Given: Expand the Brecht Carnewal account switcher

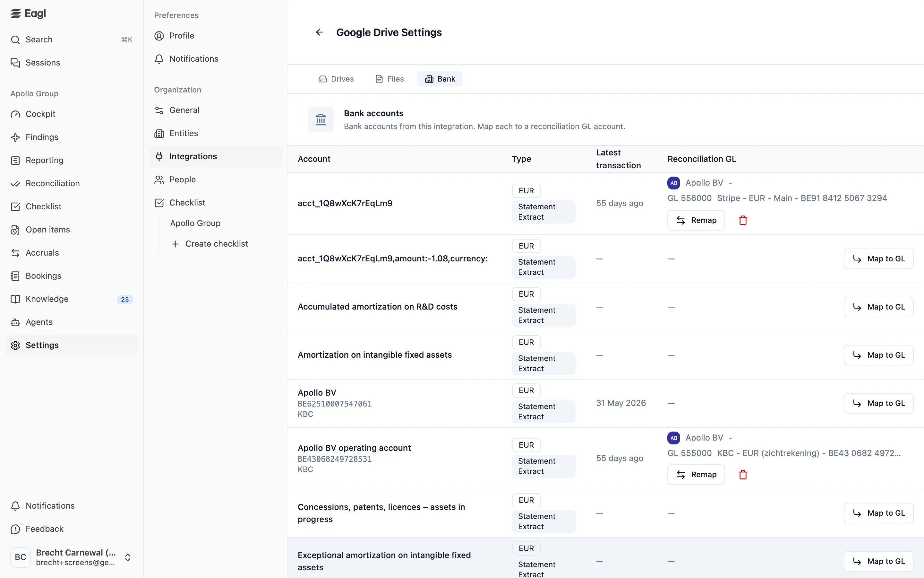Looking at the screenshot, I should 72,557.
